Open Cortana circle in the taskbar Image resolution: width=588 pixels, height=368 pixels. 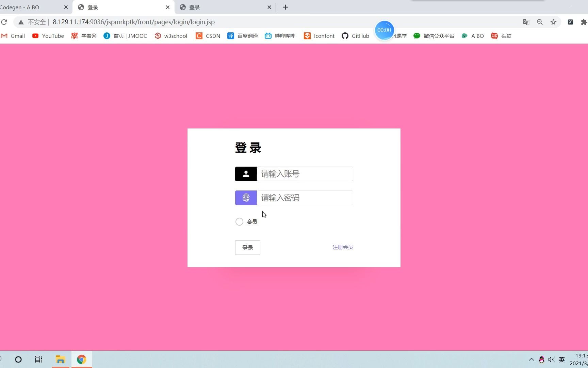click(18, 359)
